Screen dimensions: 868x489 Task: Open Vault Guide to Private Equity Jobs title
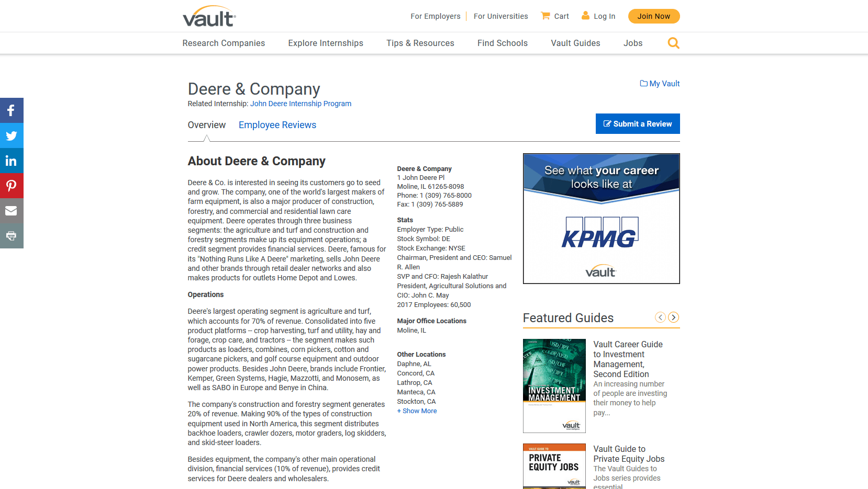(629, 454)
